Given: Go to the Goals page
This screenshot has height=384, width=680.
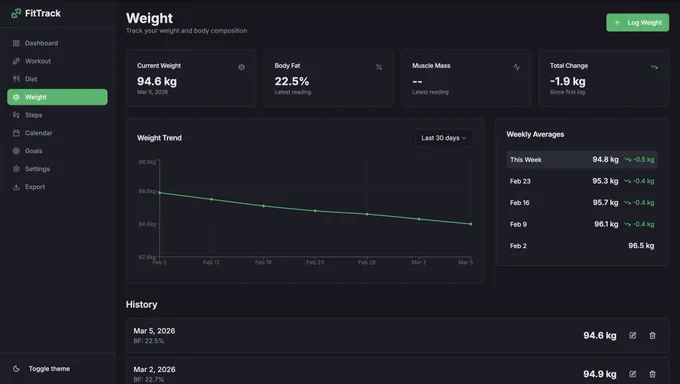Looking at the screenshot, I should click(x=57, y=151).
